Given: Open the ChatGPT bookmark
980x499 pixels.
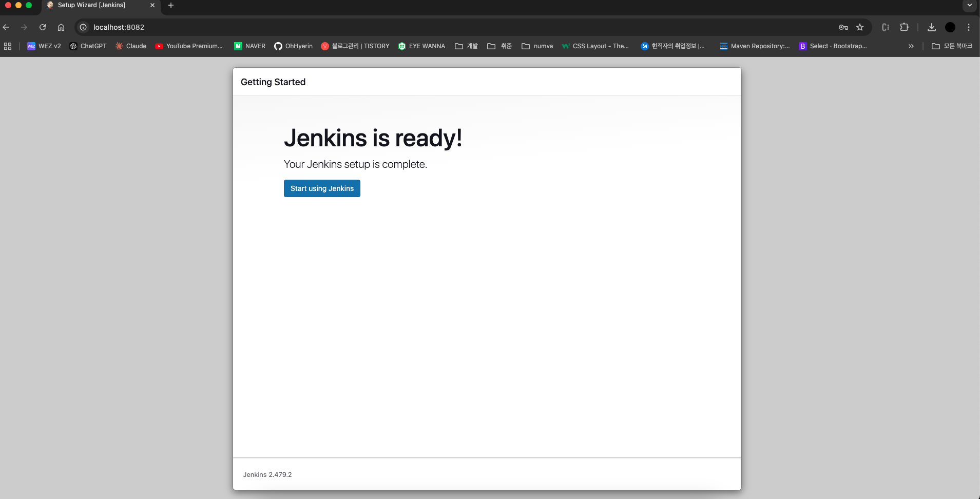Looking at the screenshot, I should coord(88,46).
